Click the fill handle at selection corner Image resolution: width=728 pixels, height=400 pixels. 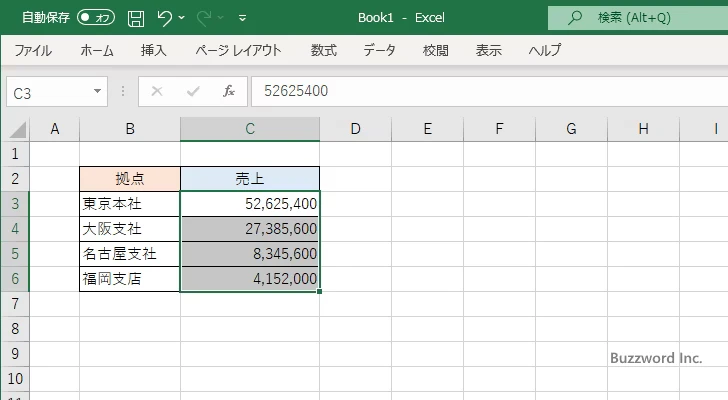(319, 291)
